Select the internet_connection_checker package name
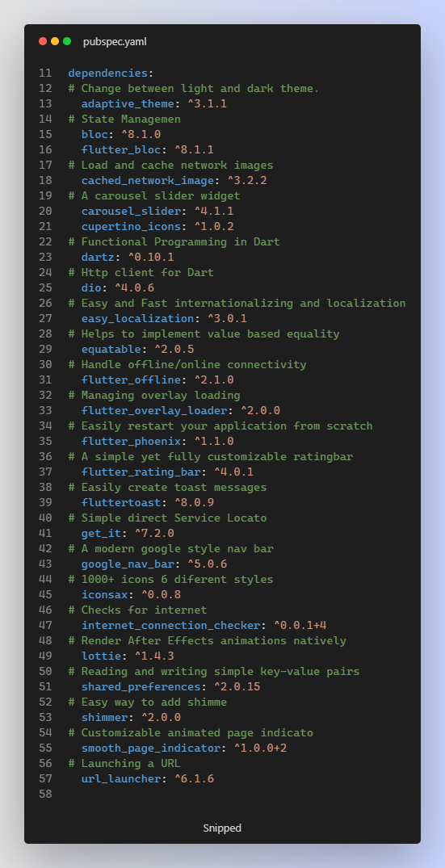Viewport: 445px width, 868px height. 171,626
